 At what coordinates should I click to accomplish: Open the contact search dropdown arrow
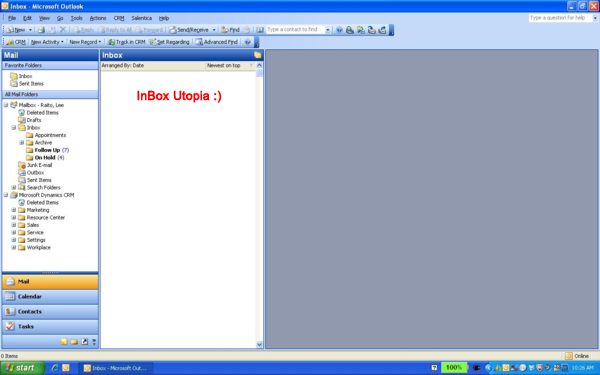pyautogui.click(x=328, y=30)
